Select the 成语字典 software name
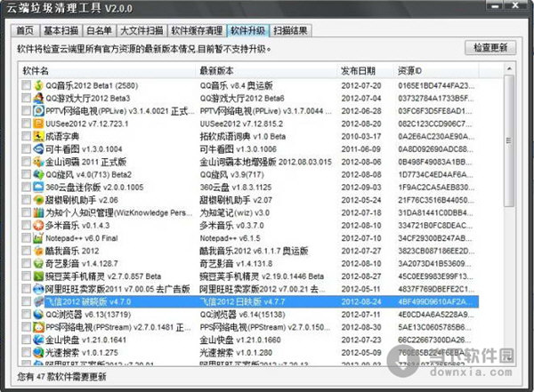 point(62,137)
